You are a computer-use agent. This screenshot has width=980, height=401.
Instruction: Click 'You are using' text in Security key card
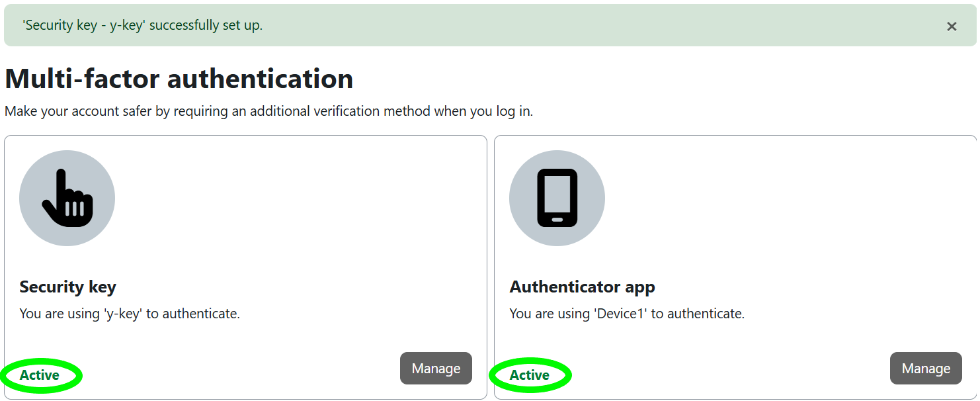point(60,314)
